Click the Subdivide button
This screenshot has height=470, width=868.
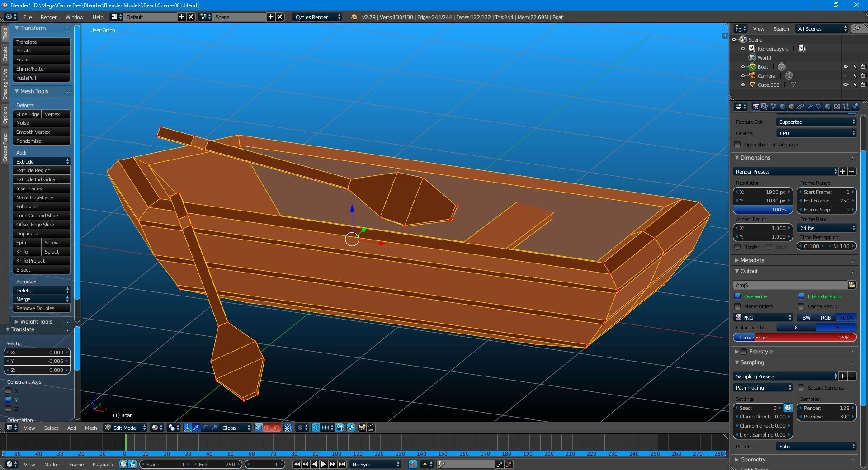coord(42,207)
